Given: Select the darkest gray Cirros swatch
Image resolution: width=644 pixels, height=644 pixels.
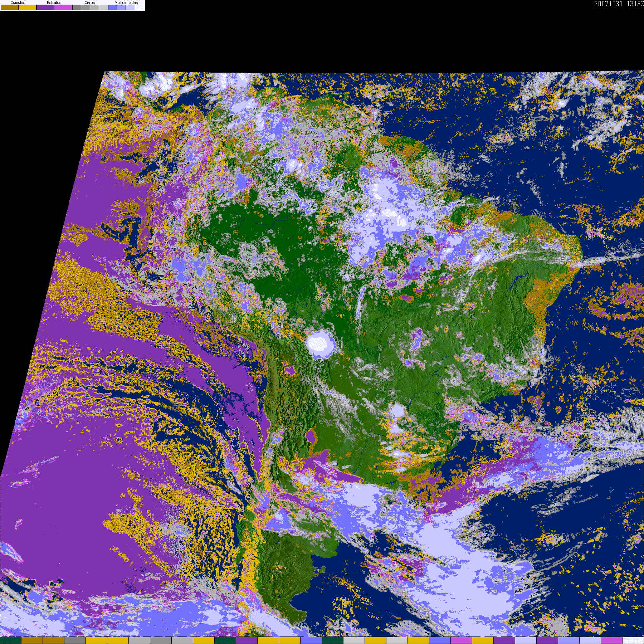Looking at the screenshot, I should [77, 7].
